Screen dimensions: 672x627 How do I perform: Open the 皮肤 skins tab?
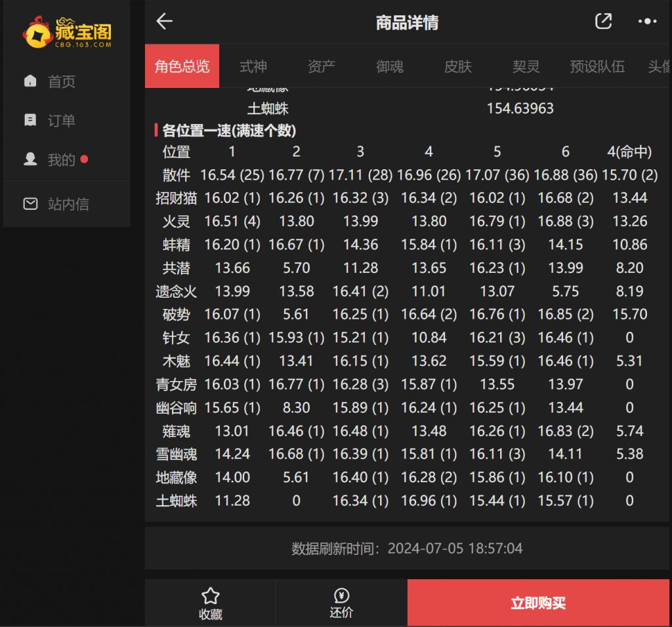point(457,66)
